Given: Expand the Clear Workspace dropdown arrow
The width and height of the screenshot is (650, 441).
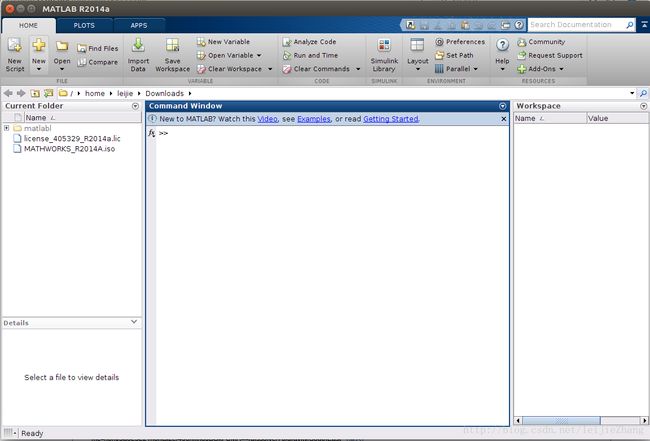Looking at the screenshot, I should coord(270,69).
